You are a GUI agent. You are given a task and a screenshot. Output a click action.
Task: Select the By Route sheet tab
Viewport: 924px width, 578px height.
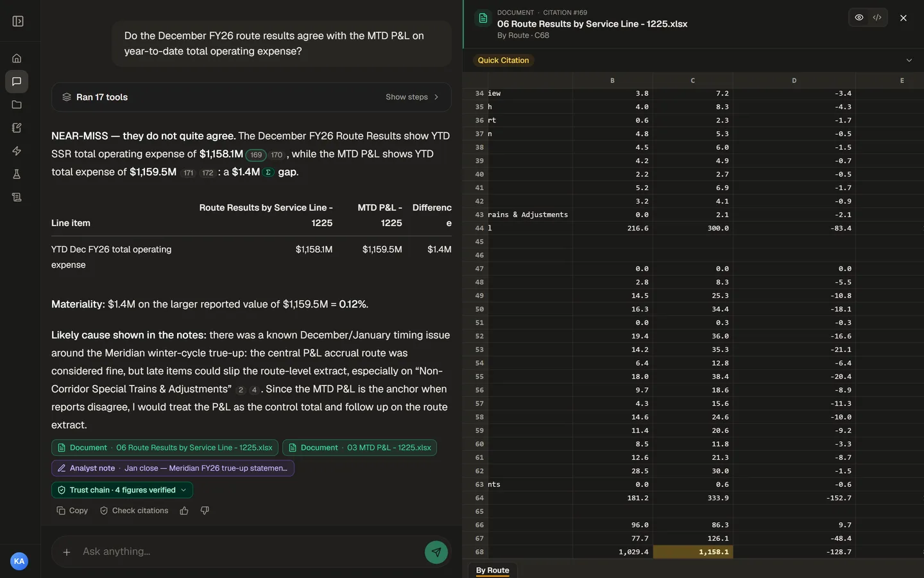(492, 570)
